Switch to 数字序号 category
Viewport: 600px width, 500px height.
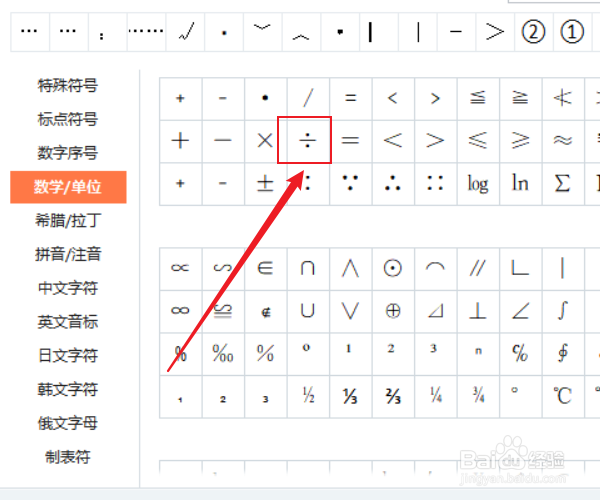click(x=68, y=153)
